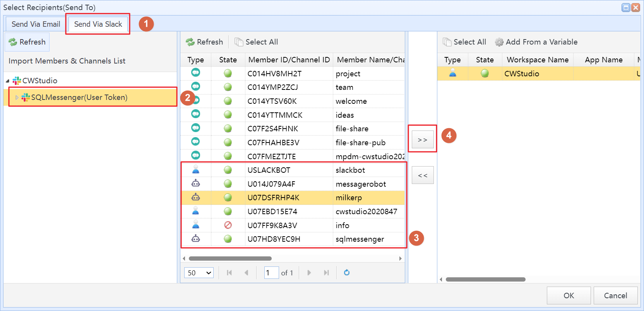The image size is (644, 311).
Task: Click bot icon of sqlmessenger row
Action: (196, 238)
